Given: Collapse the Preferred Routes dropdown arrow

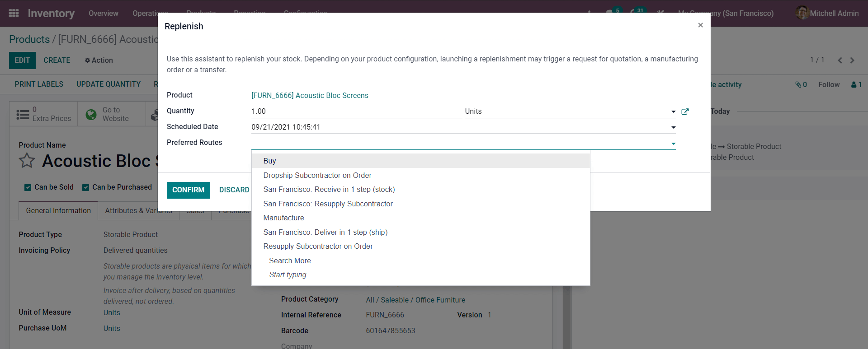Looking at the screenshot, I should 673,144.
